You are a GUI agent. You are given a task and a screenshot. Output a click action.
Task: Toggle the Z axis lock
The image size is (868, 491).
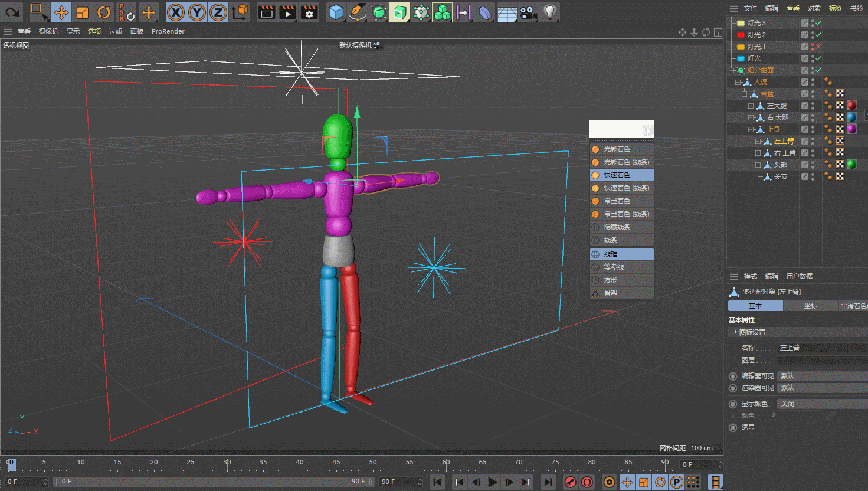(218, 12)
